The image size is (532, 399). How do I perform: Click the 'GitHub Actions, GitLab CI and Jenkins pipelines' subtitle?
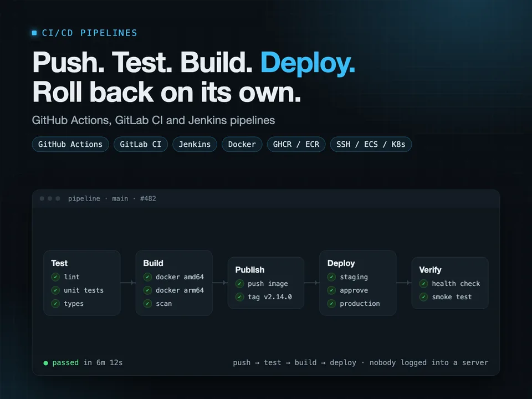(x=154, y=120)
